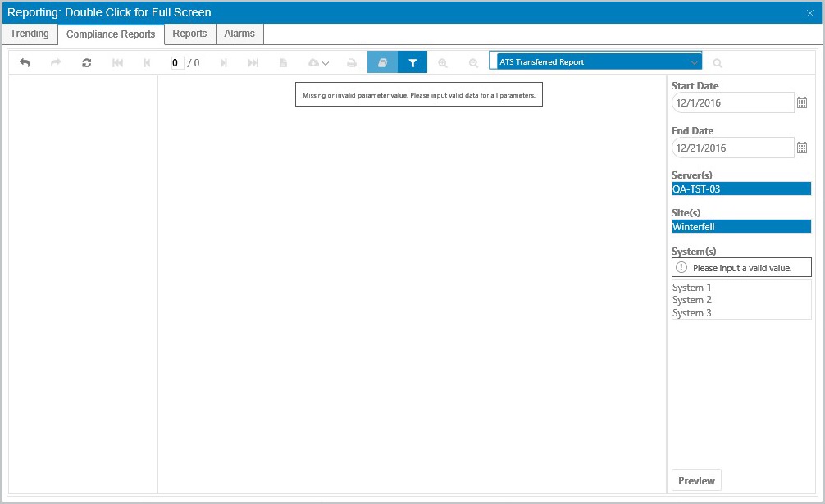Select System 2 in Systems list
Image resolution: width=825 pixels, height=504 pixels.
[692, 300]
